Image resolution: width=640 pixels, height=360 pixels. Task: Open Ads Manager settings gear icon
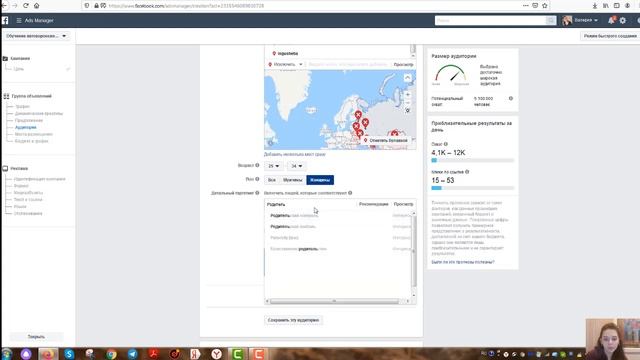pyautogui.click(x=622, y=20)
